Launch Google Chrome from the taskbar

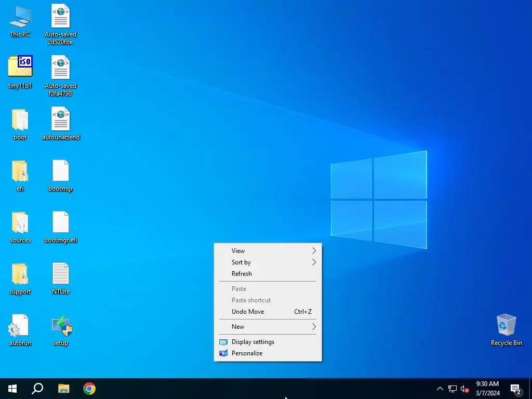(x=89, y=389)
